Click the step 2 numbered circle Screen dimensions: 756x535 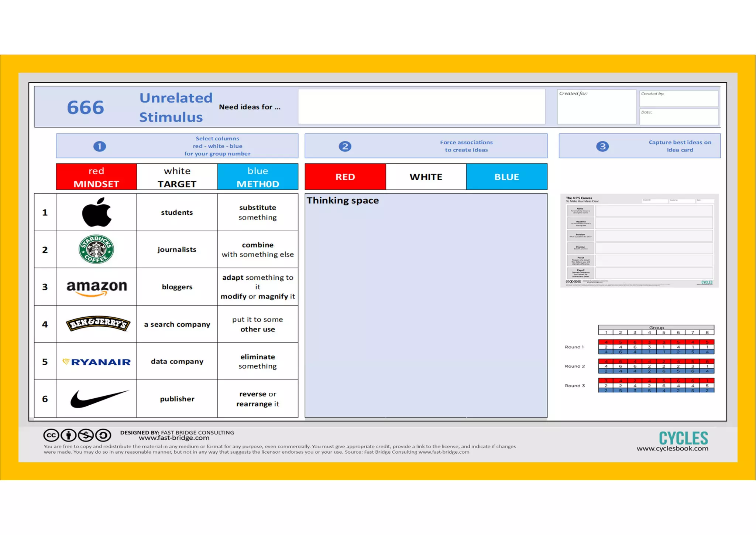[x=345, y=146]
